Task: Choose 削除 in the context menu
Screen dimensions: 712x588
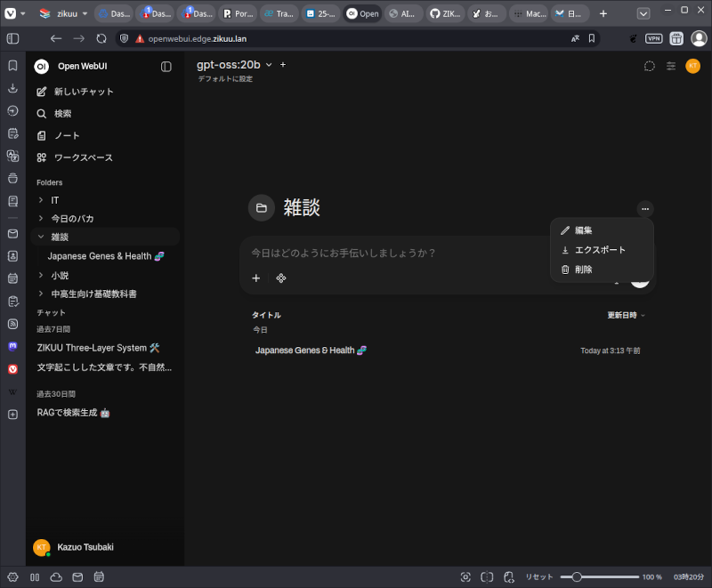Action: click(583, 270)
